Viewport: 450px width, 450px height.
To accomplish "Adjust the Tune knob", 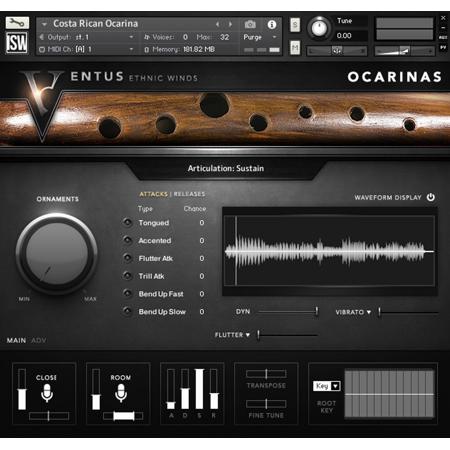I will pos(319,28).
